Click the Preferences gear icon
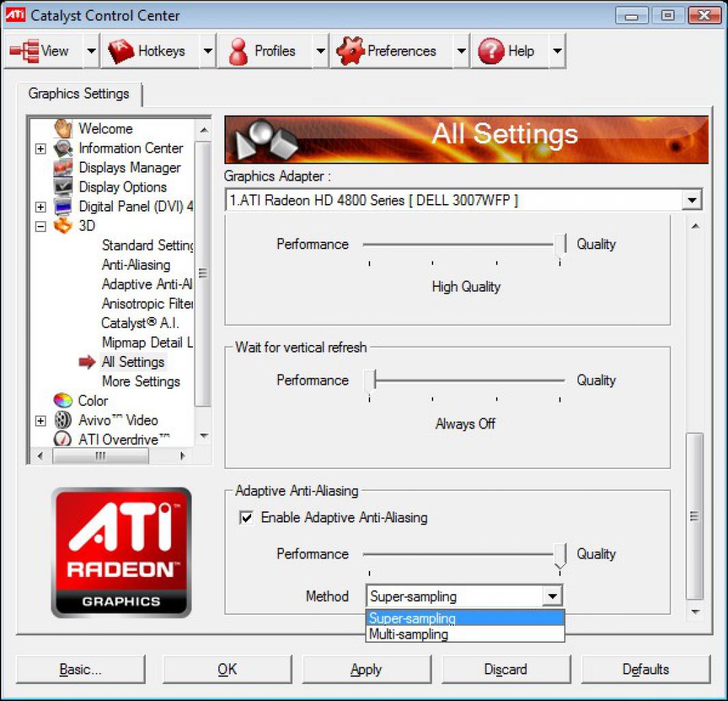The height and width of the screenshot is (701, 728). click(x=350, y=51)
